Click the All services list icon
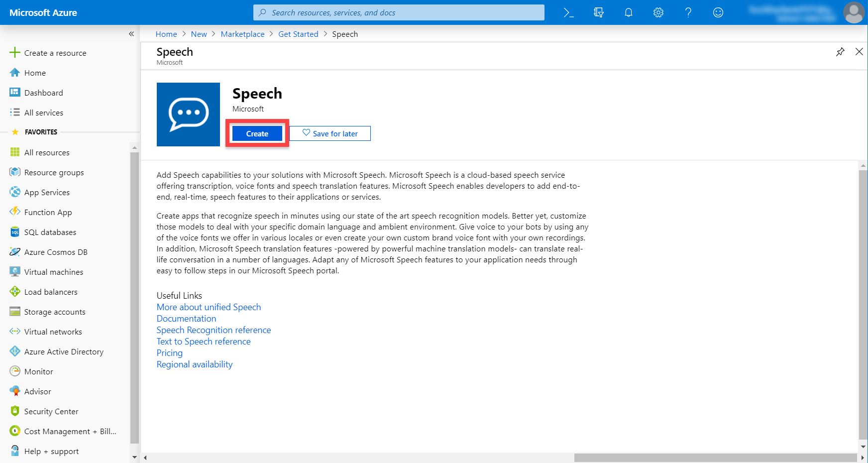868x463 pixels. tap(15, 113)
